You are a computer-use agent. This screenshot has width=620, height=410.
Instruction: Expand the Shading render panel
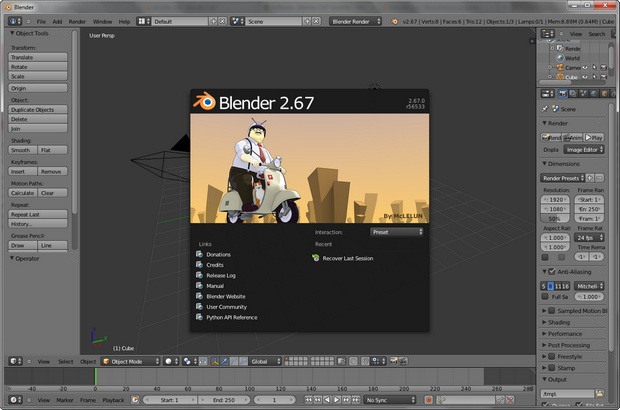point(558,322)
